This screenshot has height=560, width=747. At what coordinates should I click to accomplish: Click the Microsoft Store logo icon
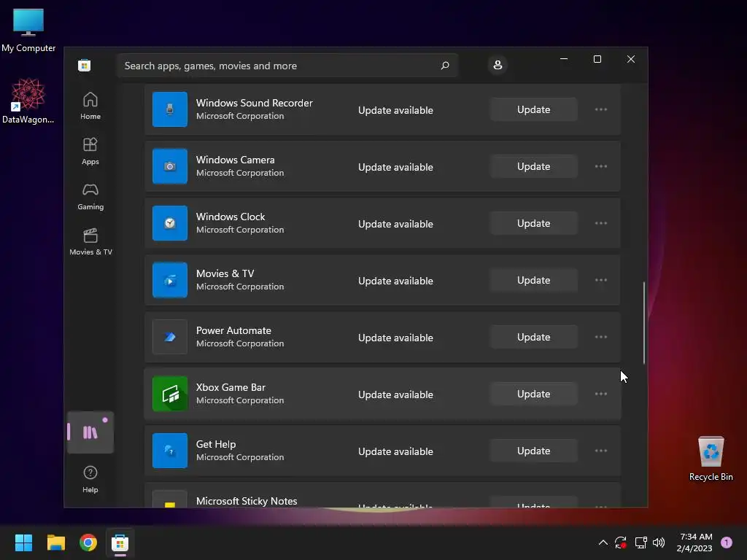(85, 65)
